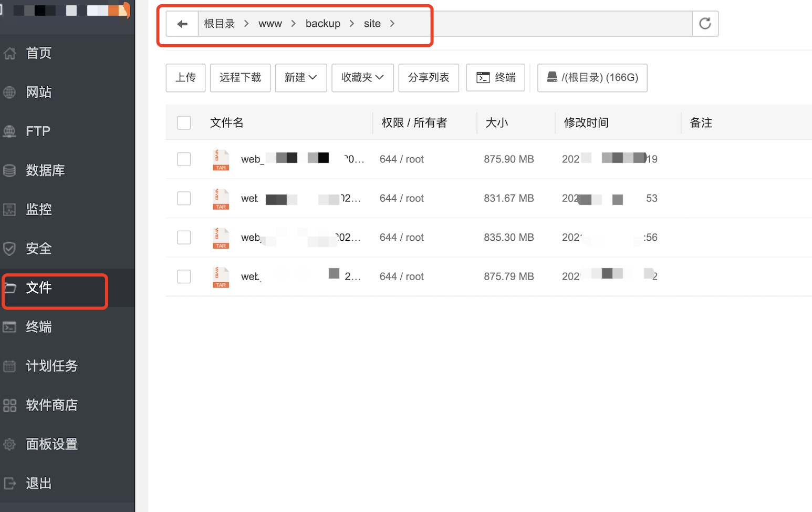
Task: Click the 上传 (Upload) button
Action: coord(185,77)
